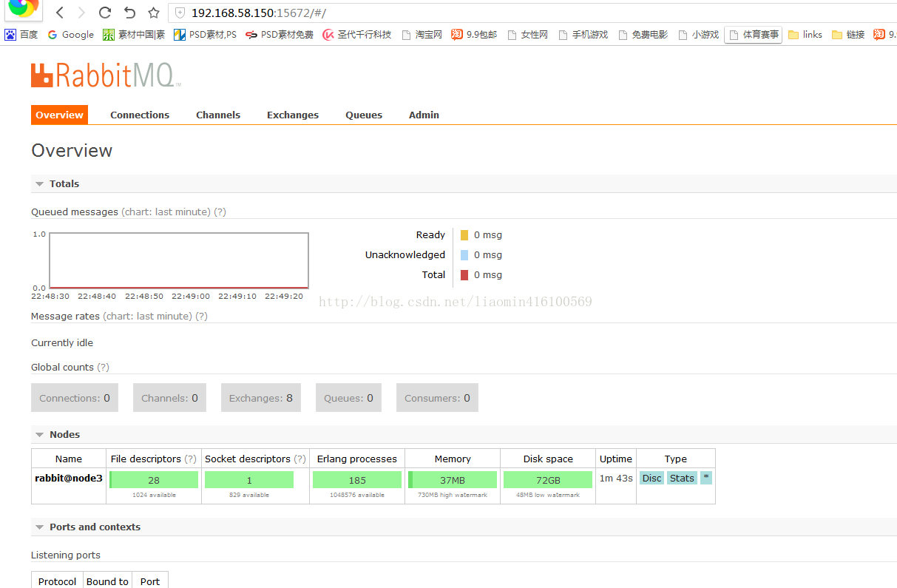Click the Stats type tag

tap(682, 478)
